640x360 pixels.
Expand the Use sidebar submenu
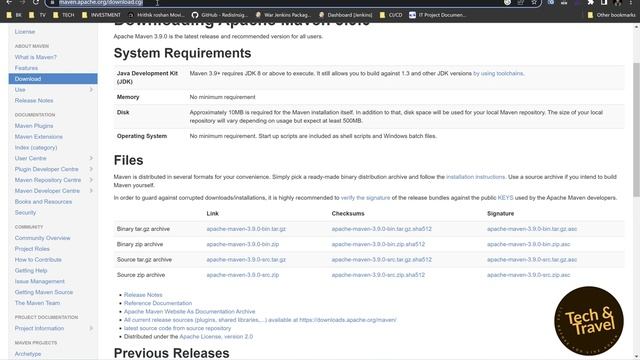click(x=91, y=90)
